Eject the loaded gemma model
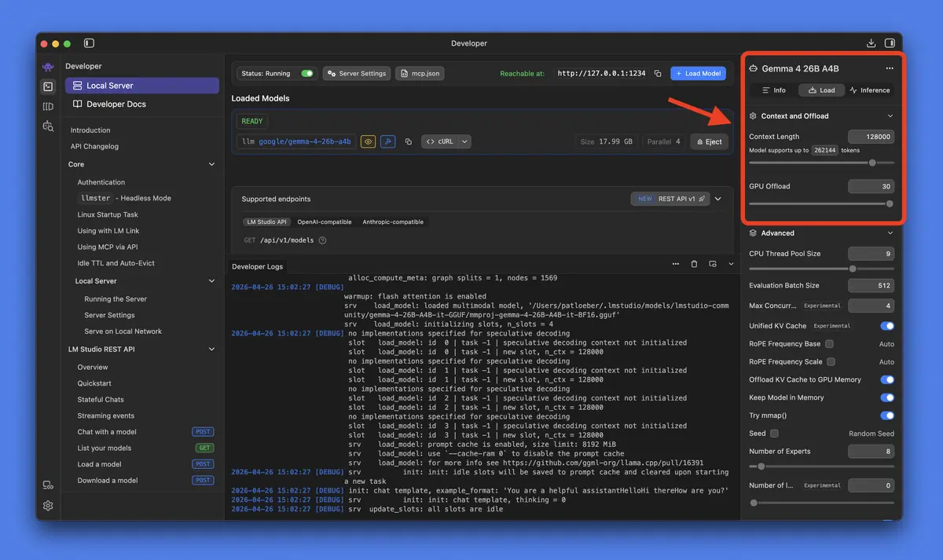 click(708, 142)
